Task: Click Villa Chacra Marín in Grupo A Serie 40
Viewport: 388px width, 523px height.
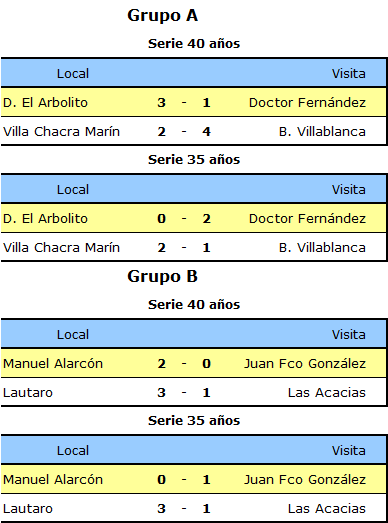Action: [61, 131]
